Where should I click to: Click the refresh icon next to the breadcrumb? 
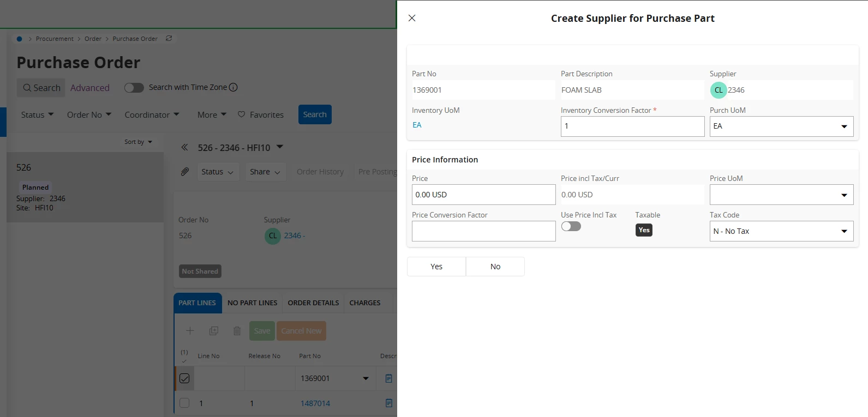169,39
